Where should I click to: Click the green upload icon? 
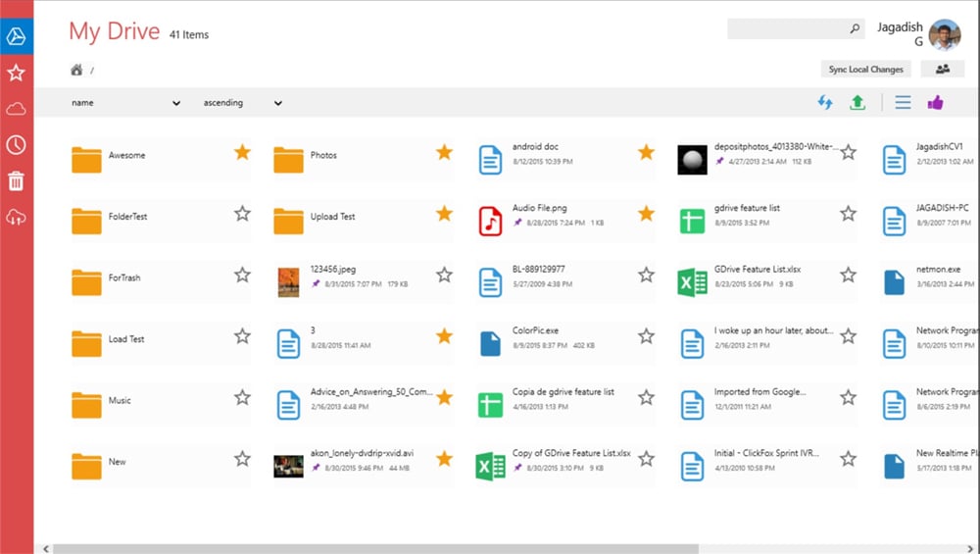coord(857,102)
